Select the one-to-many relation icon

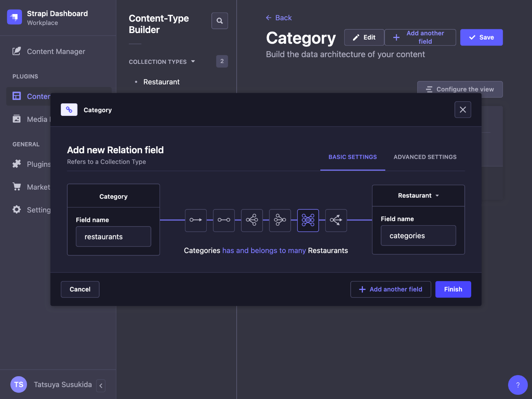pos(252,220)
